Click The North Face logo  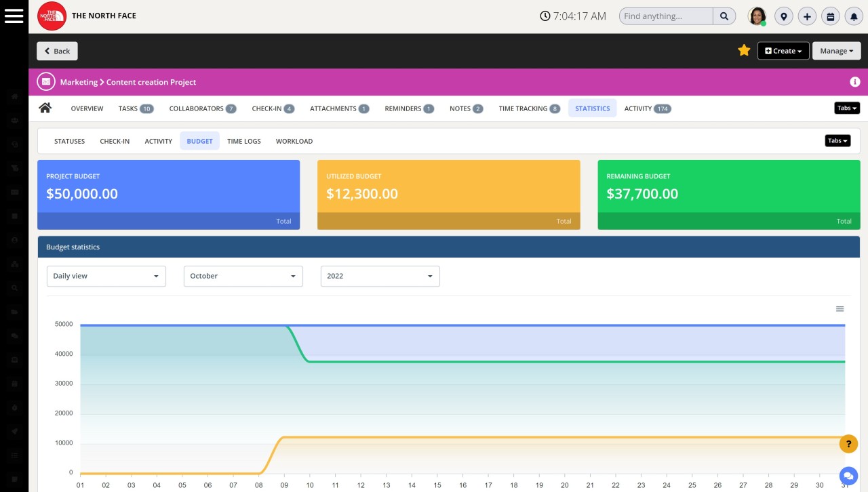click(52, 16)
